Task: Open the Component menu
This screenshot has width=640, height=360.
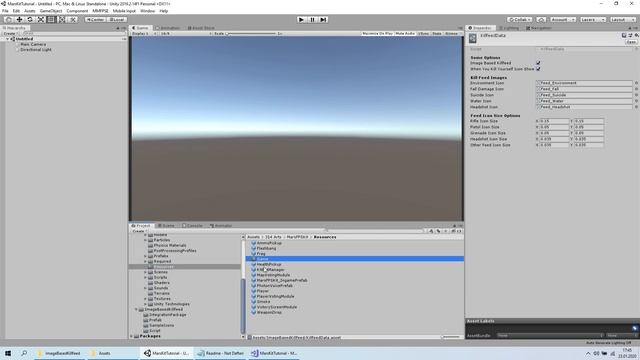Action: [x=77, y=11]
